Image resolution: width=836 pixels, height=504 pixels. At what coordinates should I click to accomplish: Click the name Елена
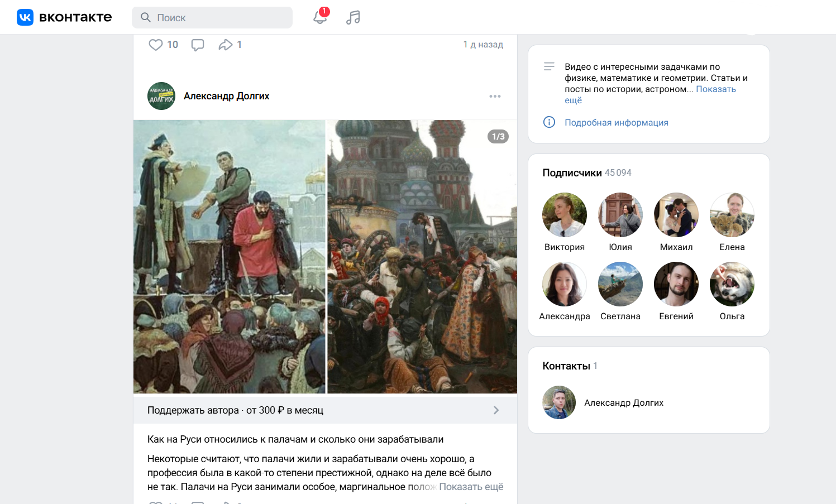click(732, 247)
